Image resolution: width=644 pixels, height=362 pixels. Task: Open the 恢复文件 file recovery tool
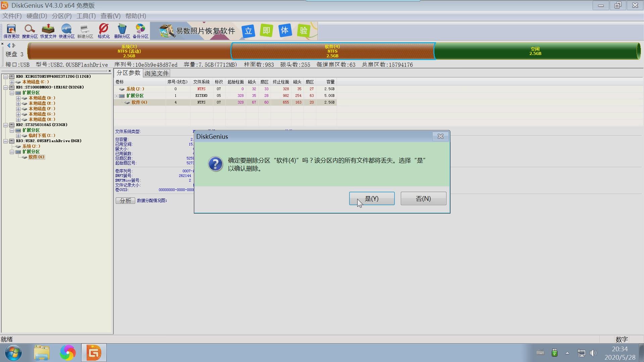(48, 31)
